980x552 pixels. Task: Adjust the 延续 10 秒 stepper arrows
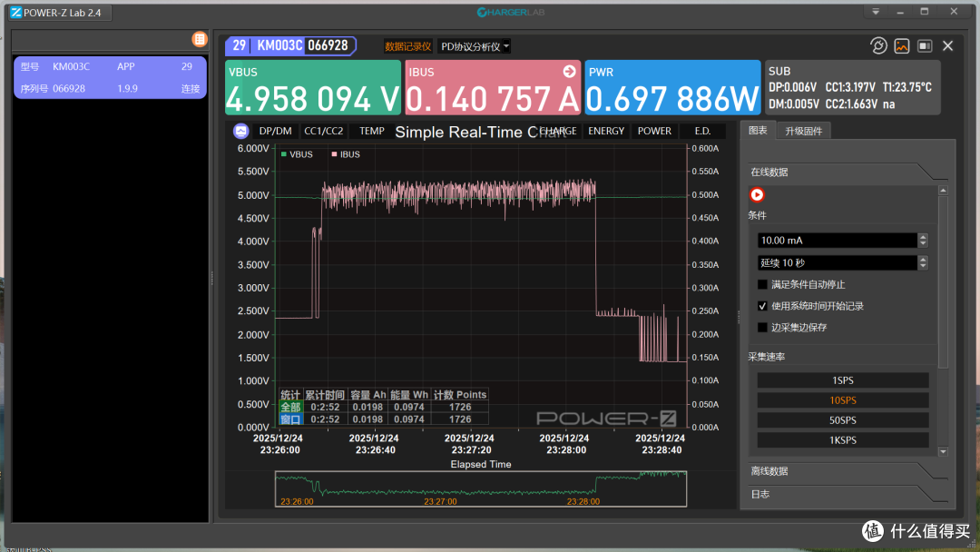pos(923,262)
